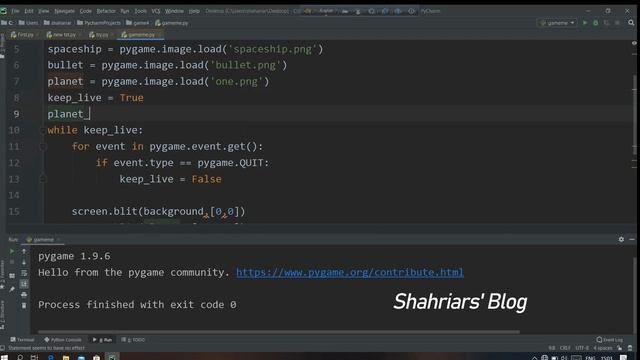Toggle the Run tool window button
The width and height of the screenshot is (640, 360).
pos(102,340)
